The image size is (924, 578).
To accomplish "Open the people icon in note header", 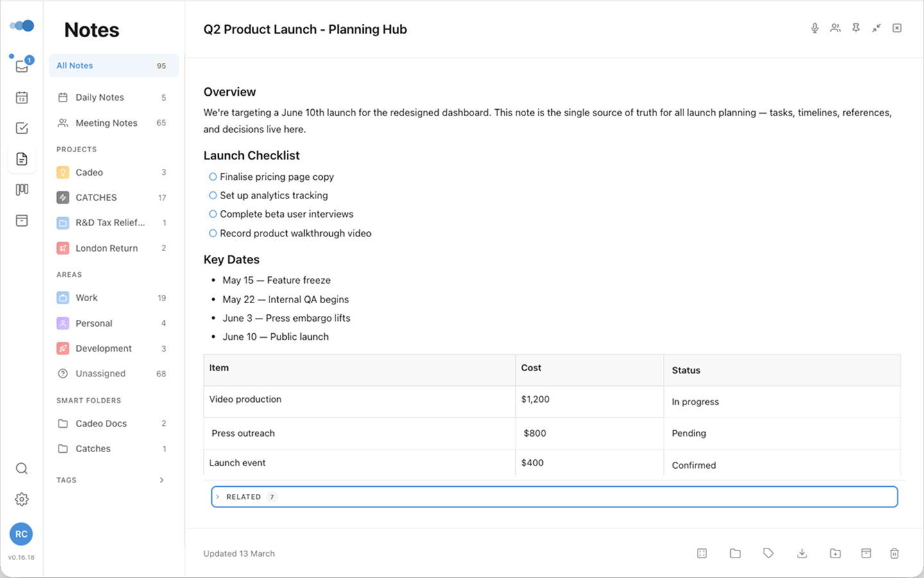I will click(835, 28).
